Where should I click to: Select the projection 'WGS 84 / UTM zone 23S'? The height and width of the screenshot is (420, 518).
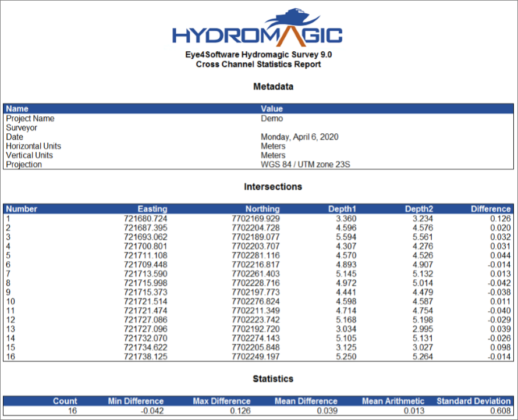305,165
